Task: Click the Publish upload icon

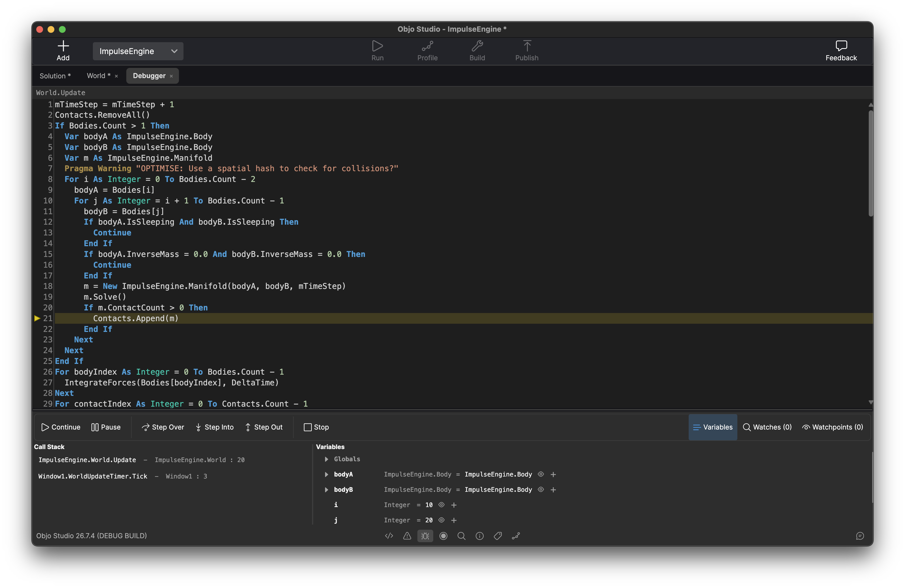Action: coord(527,46)
